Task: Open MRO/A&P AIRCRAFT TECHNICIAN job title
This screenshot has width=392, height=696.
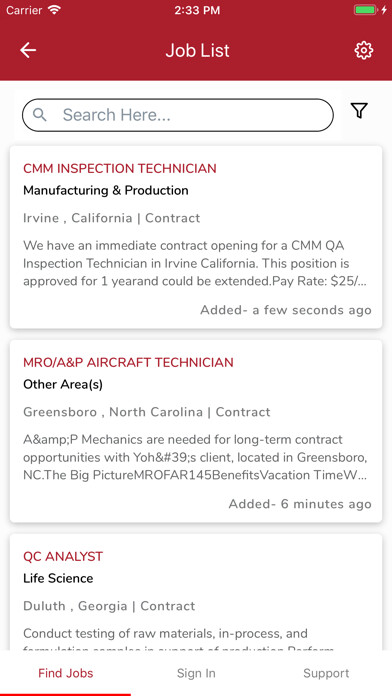Action: tap(128, 363)
